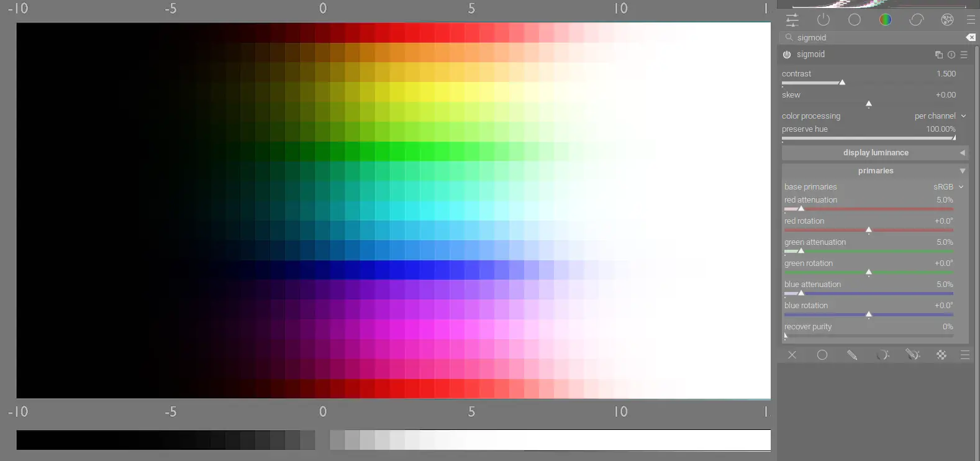Open the quick access panel sliders icon

pyautogui.click(x=792, y=20)
